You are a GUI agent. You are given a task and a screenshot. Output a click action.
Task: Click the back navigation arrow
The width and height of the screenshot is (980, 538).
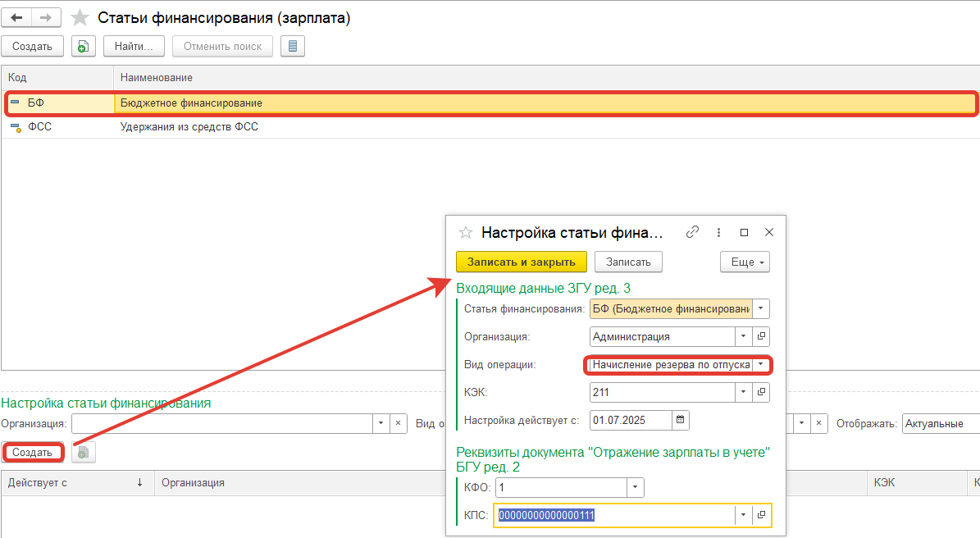pyautogui.click(x=16, y=18)
